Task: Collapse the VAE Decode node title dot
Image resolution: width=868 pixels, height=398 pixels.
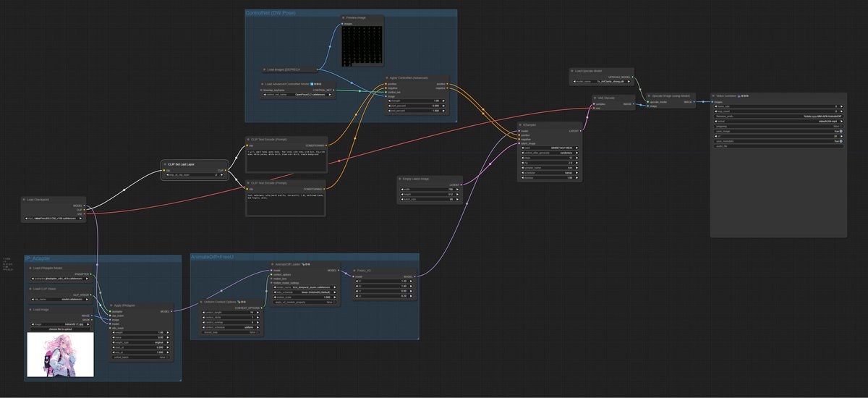Action: coord(596,97)
